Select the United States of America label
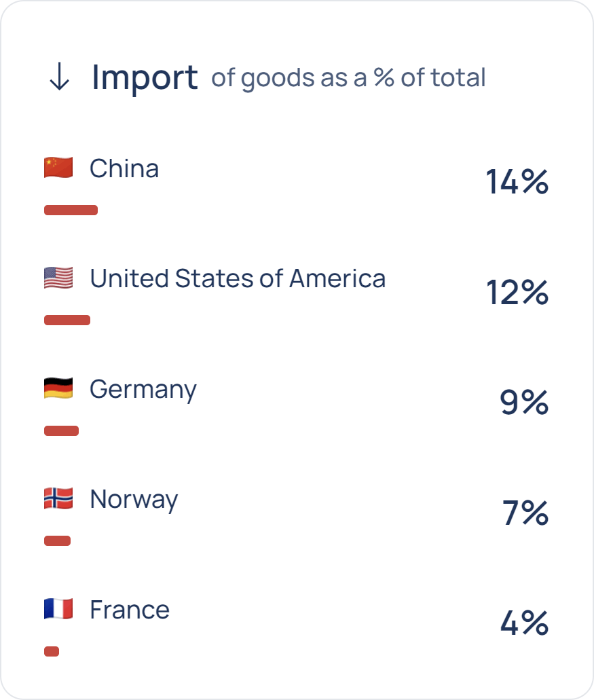Viewport: 594px width, 700px height. [238, 278]
